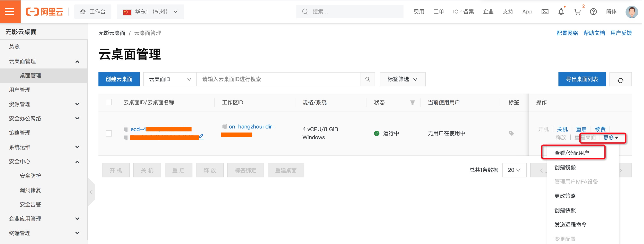
Task: Open the hamburger navigation menu
Action: (9, 11)
